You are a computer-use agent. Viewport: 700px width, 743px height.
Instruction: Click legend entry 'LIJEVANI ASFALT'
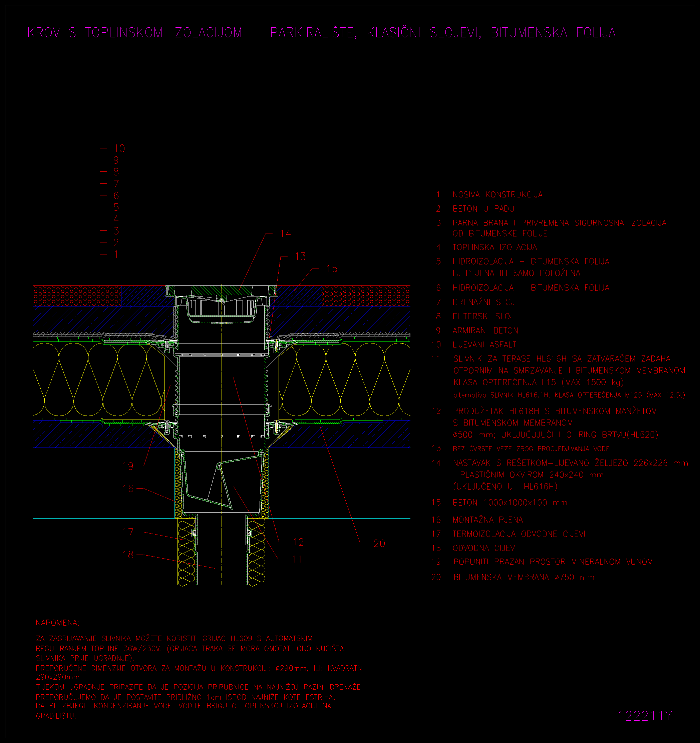point(484,344)
